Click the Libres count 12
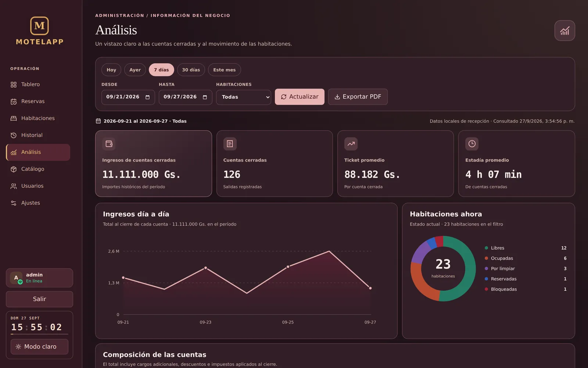588x368 pixels. click(564, 248)
